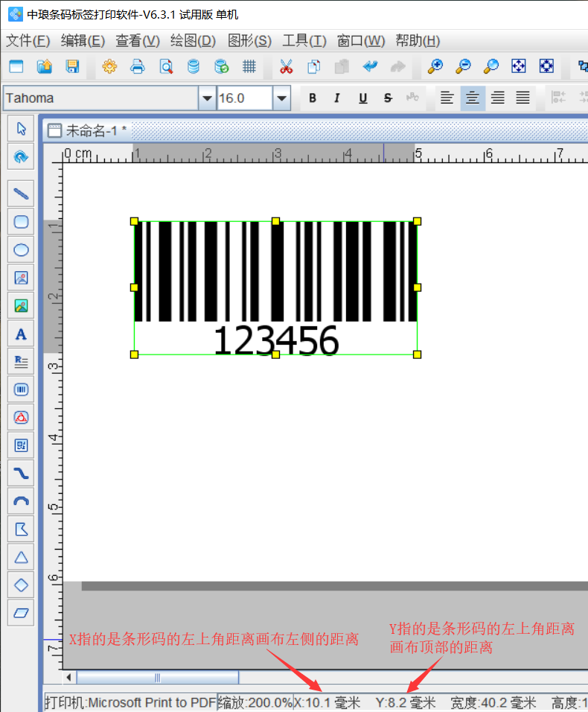The height and width of the screenshot is (712, 588).
Task: Select the text A tool
Action: pyautogui.click(x=21, y=334)
